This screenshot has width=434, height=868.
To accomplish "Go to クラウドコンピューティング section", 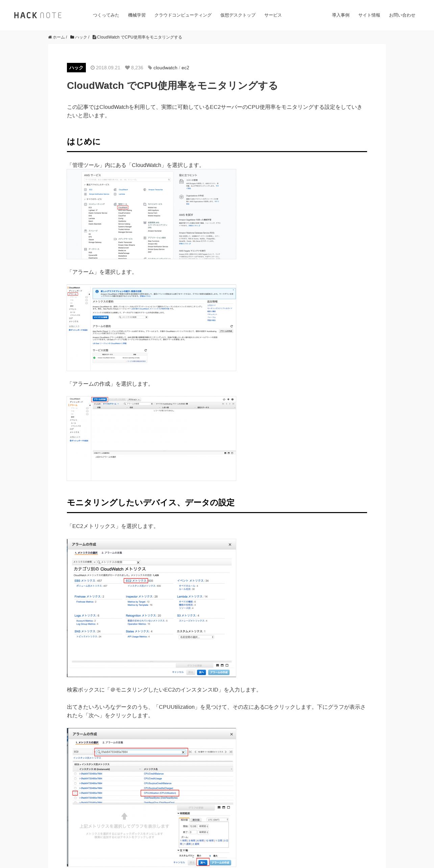I will coord(183,15).
